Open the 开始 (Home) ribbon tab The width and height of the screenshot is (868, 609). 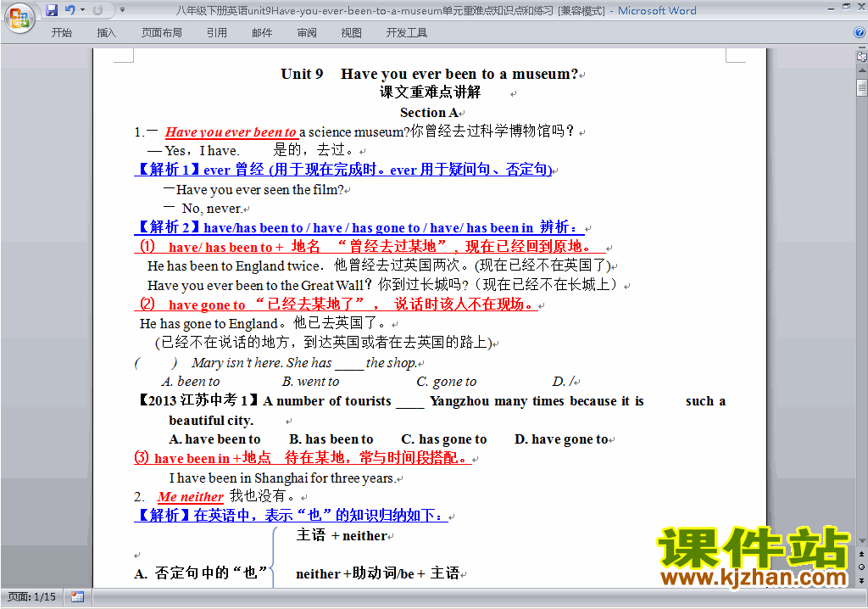(x=61, y=33)
